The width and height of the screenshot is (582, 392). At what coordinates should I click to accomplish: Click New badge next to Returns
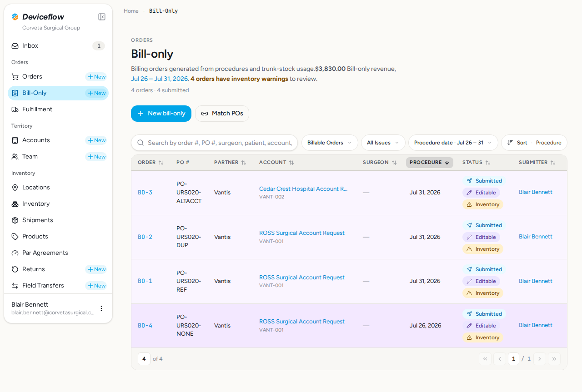coord(96,269)
